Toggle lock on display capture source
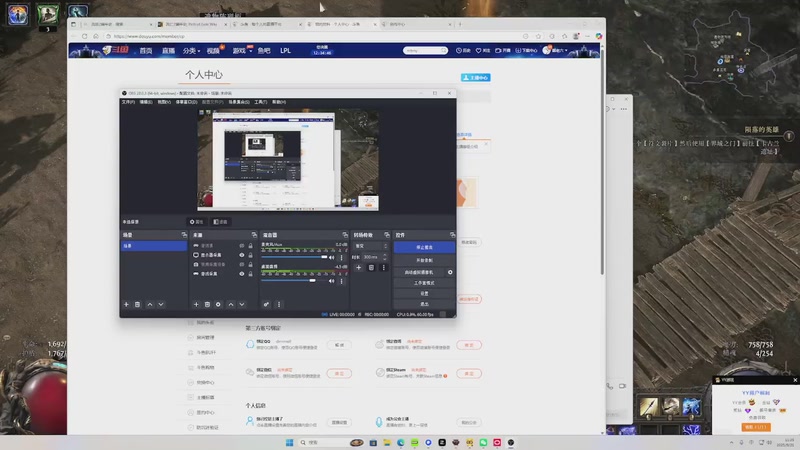The image size is (800, 450). point(251,255)
